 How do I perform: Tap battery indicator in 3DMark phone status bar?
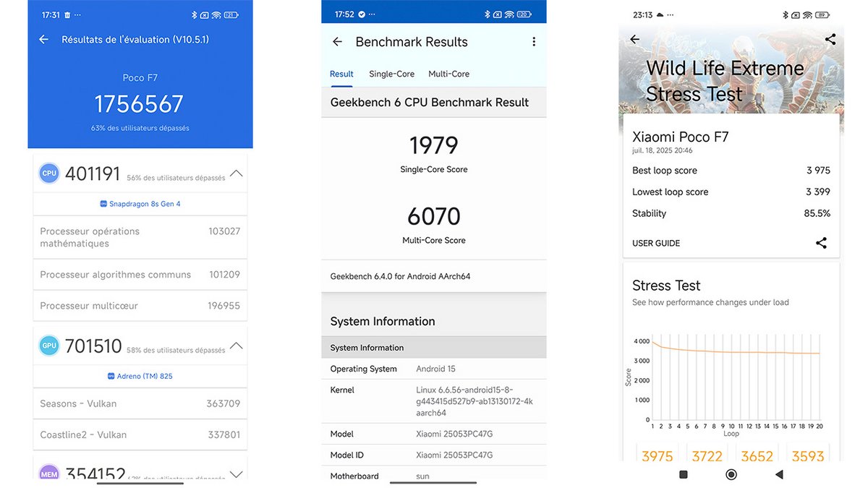(821, 14)
